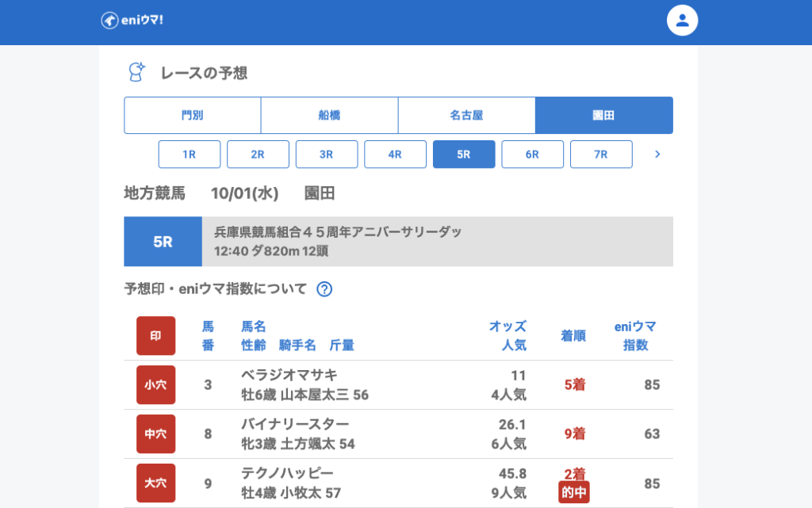Switch to the 名古屋 racecourse tab
Image resolution: width=812 pixels, height=508 pixels.
point(466,116)
